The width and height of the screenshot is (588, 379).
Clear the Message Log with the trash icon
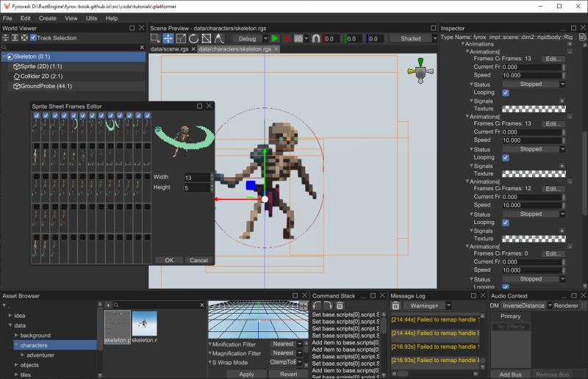pyautogui.click(x=395, y=306)
